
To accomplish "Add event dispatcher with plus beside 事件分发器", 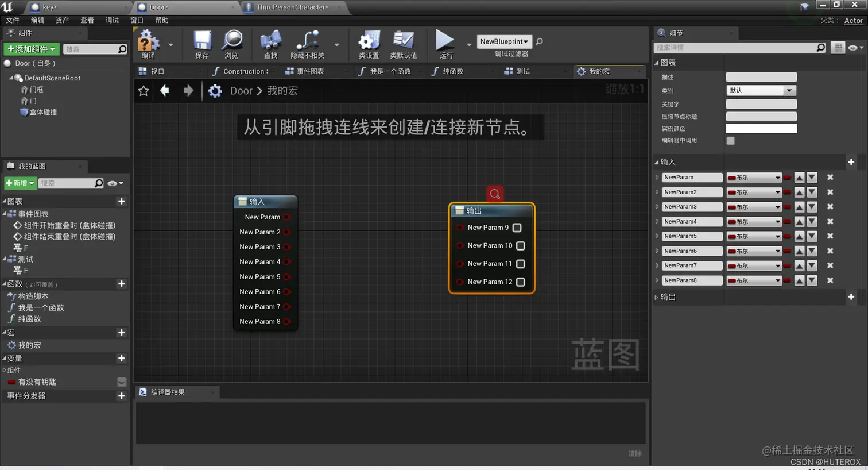I will [x=121, y=396].
